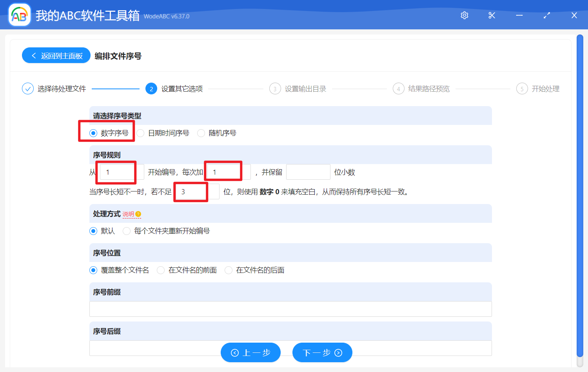Go to next step with 下一步
588x372 pixels.
pyautogui.click(x=322, y=353)
